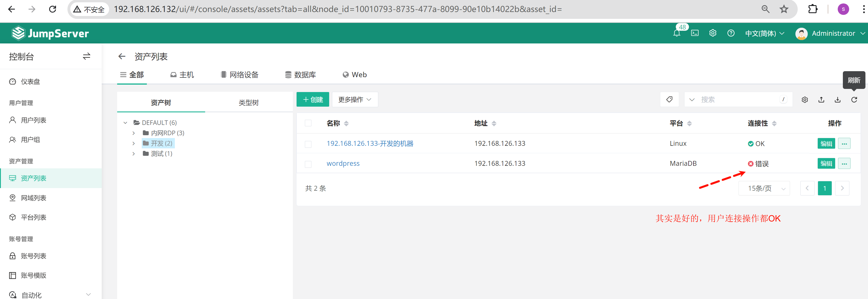The image size is (868, 299).
Task: Open the wordpress asset link
Action: click(x=343, y=164)
